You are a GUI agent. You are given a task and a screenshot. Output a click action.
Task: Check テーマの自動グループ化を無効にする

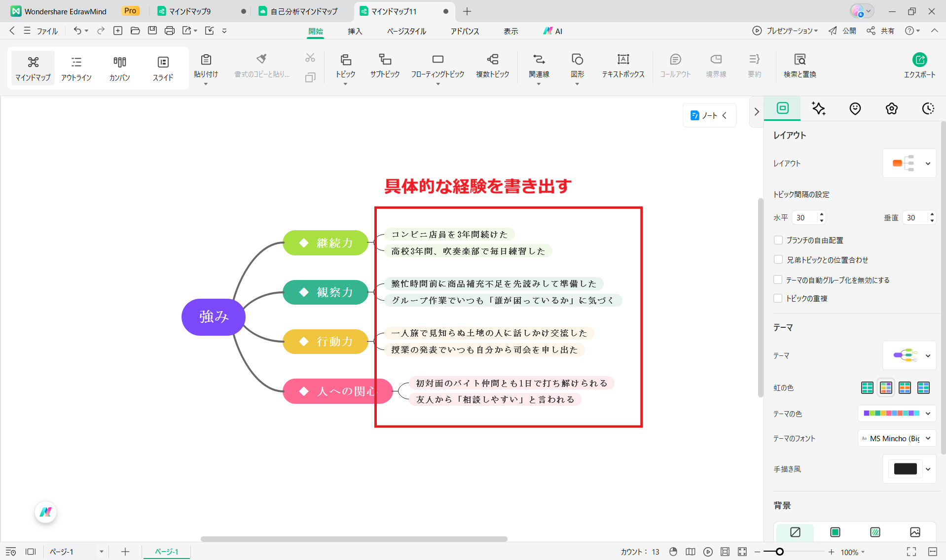click(778, 280)
